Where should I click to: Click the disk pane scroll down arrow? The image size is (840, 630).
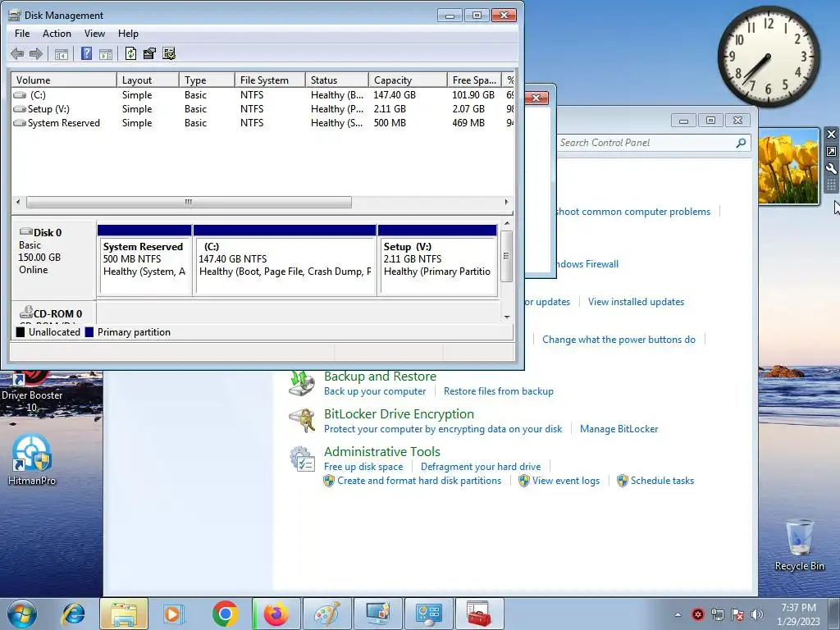507,317
